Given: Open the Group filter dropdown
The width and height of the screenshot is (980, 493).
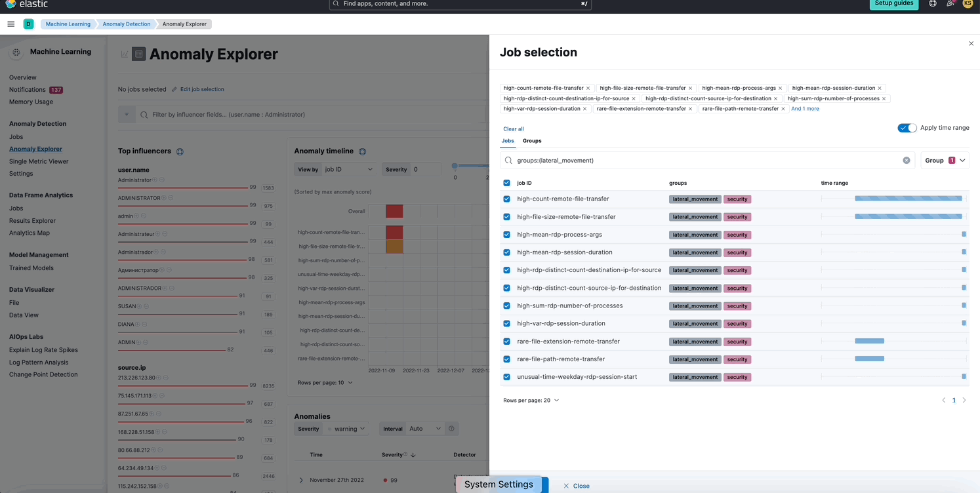Looking at the screenshot, I should pyautogui.click(x=945, y=161).
